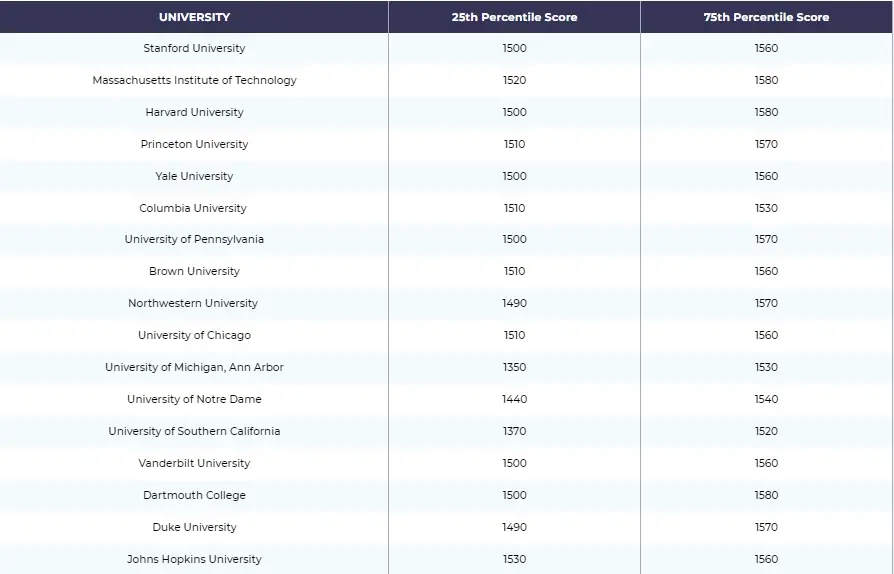The height and width of the screenshot is (574, 894).
Task: Click the 25th Percentile Score header
Action: (514, 17)
